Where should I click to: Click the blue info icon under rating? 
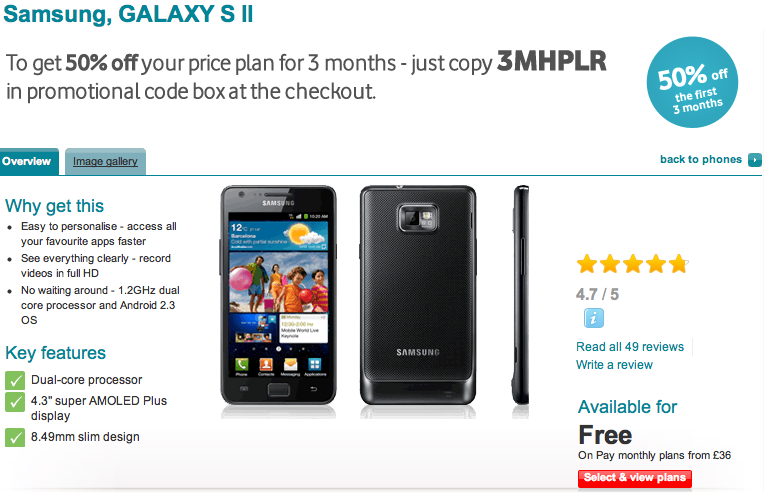click(x=593, y=319)
